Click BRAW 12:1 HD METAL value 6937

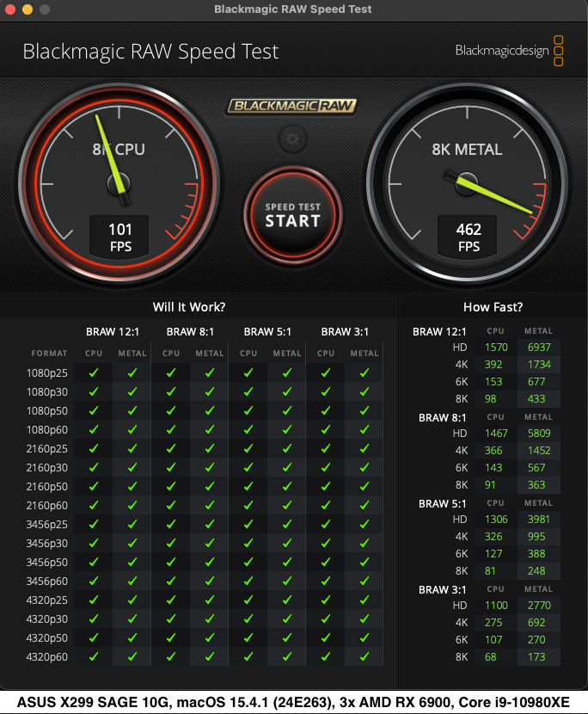[539, 348]
